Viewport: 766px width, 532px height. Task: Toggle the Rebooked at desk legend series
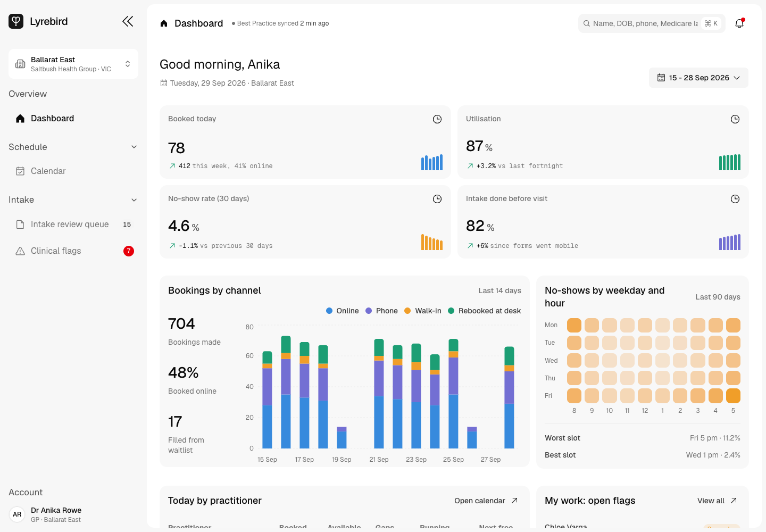(x=485, y=311)
